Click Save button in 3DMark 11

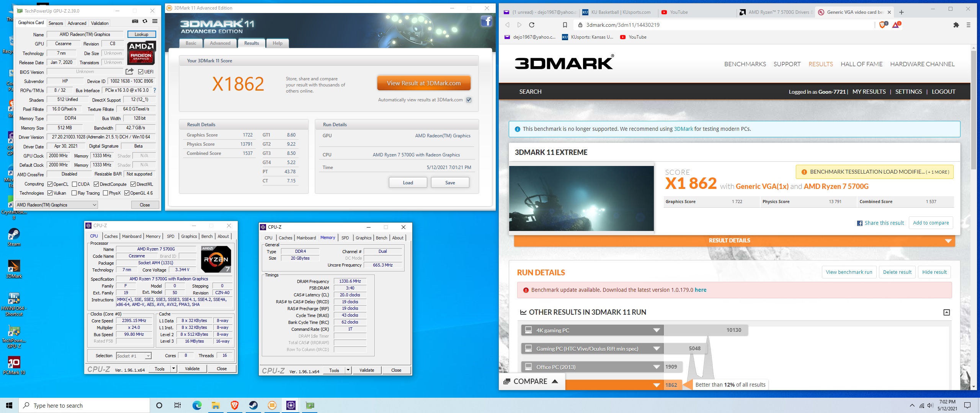coord(450,183)
